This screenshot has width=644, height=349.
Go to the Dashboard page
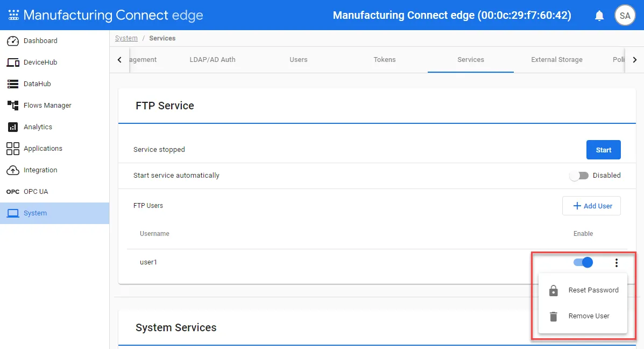[55, 41]
